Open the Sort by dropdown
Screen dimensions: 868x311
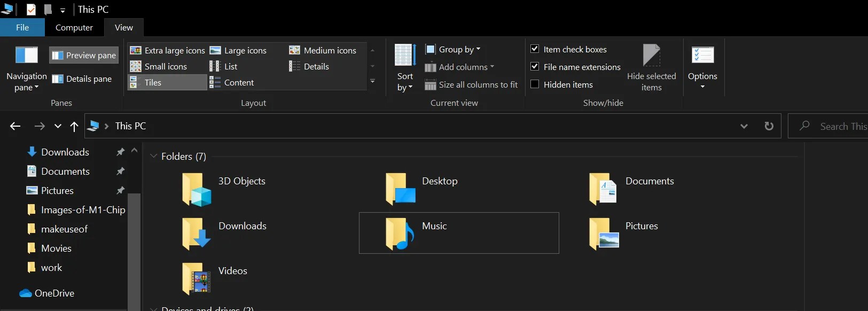405,68
